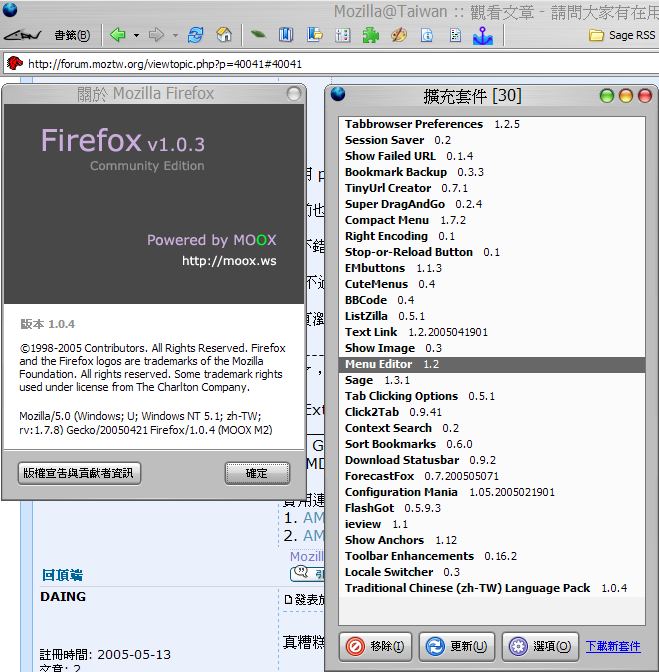Click the green leaf toolbar icon
This screenshot has height=672, width=659.
tap(258, 35)
